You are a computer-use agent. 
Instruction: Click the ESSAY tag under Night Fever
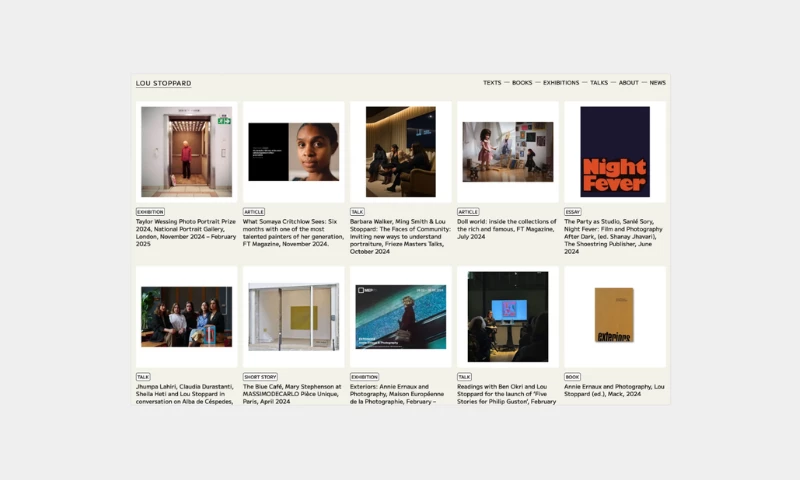[573, 212]
